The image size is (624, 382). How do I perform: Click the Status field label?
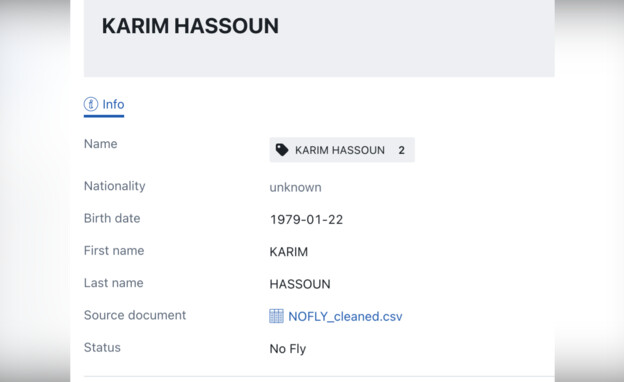pyautogui.click(x=102, y=347)
